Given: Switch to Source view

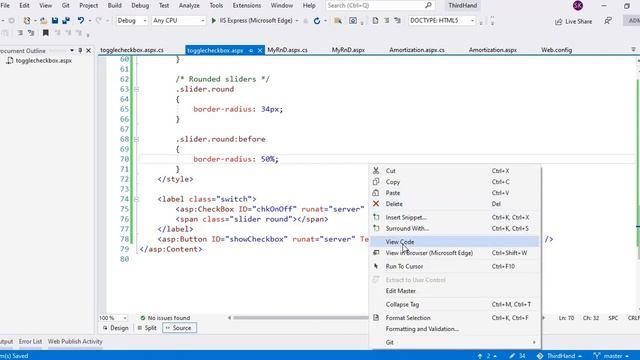Looking at the screenshot, I should [x=179, y=328].
